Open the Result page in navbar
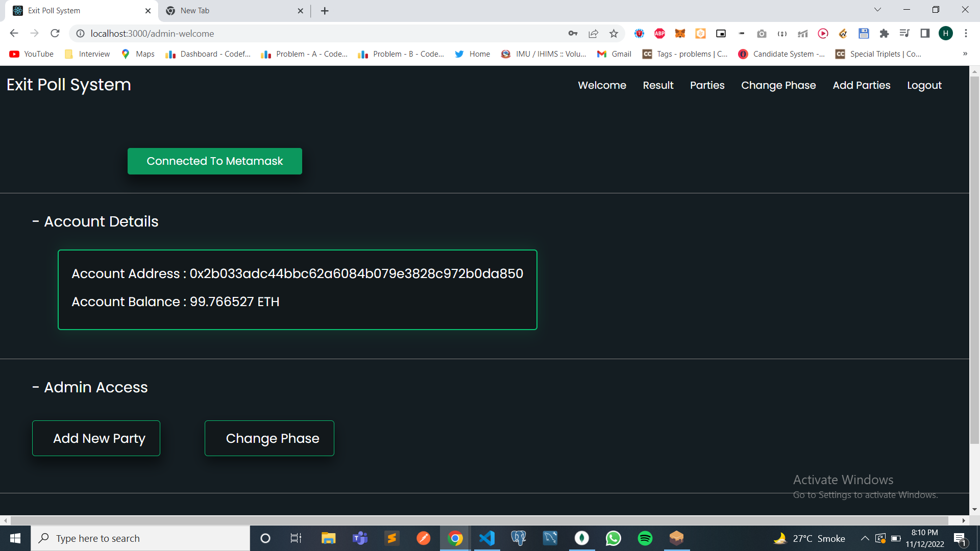The width and height of the screenshot is (980, 551). click(x=658, y=85)
